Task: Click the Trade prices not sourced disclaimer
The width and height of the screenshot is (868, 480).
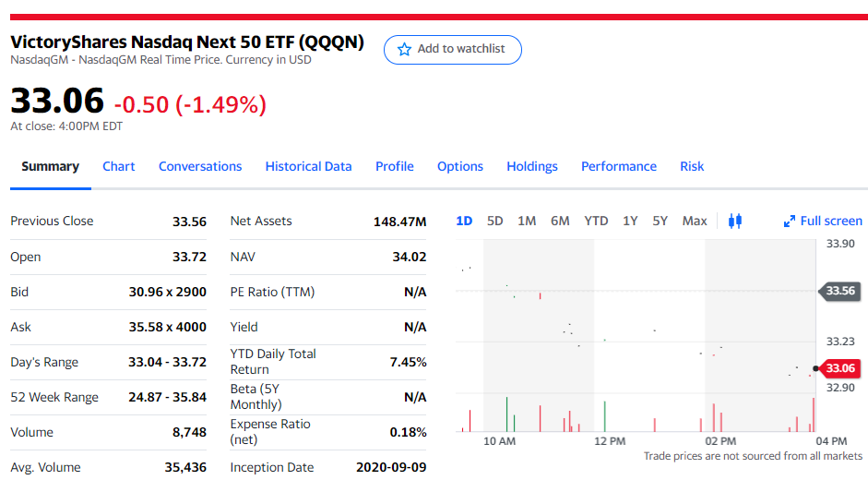Action: (753, 456)
